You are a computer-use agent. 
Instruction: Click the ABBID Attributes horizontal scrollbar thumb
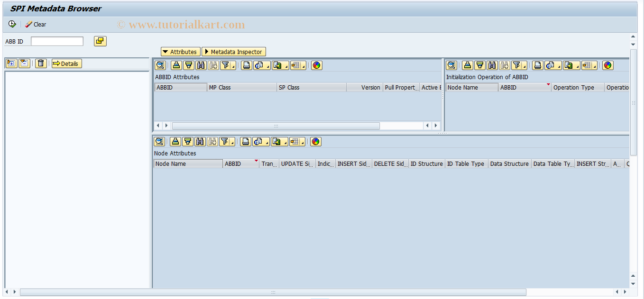tap(276, 126)
